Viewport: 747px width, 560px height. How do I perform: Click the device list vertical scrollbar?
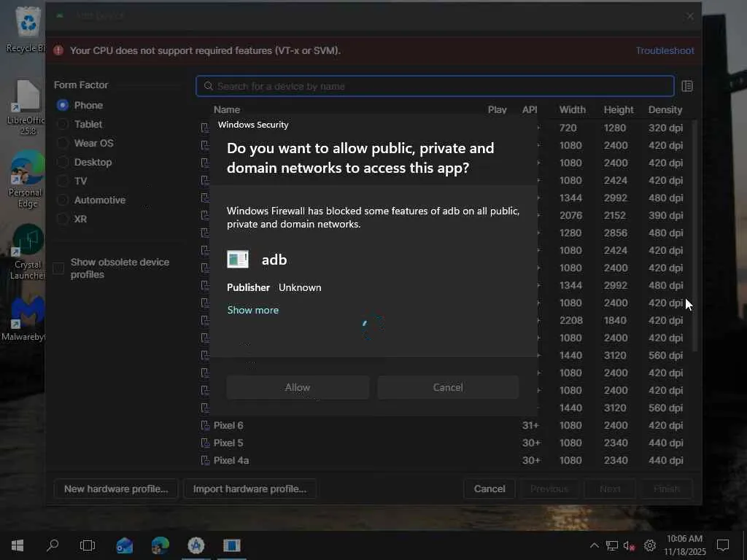click(x=694, y=236)
